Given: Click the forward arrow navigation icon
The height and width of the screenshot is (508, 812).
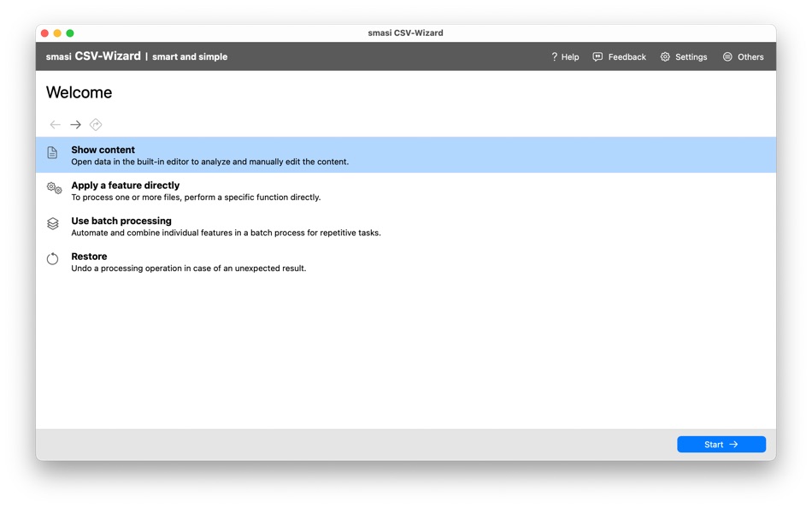Looking at the screenshot, I should pyautogui.click(x=75, y=124).
